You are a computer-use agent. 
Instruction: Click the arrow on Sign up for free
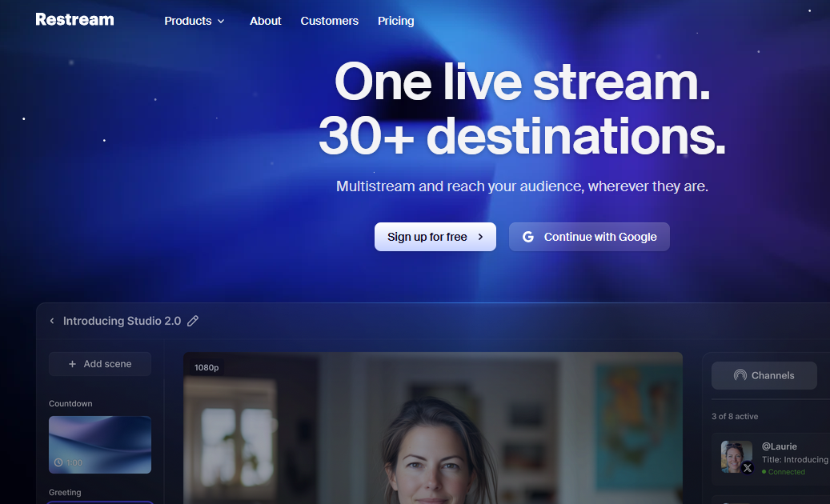pyautogui.click(x=480, y=237)
